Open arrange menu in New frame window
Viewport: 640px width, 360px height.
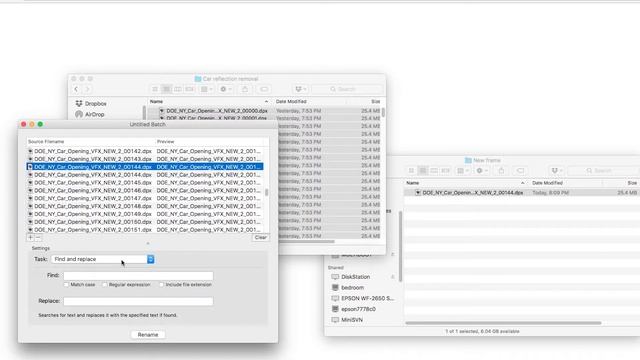(x=463, y=171)
